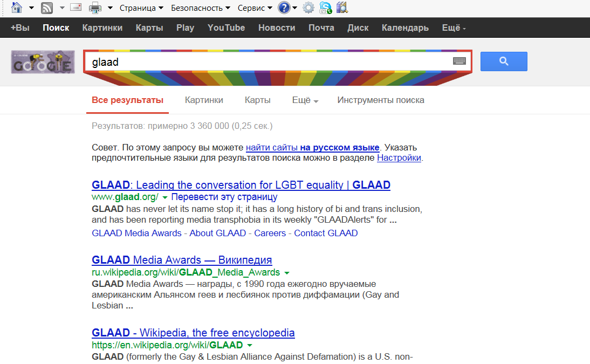The width and height of the screenshot is (590, 364).
Task: Open Календарь in the Google bar
Action: point(405,28)
